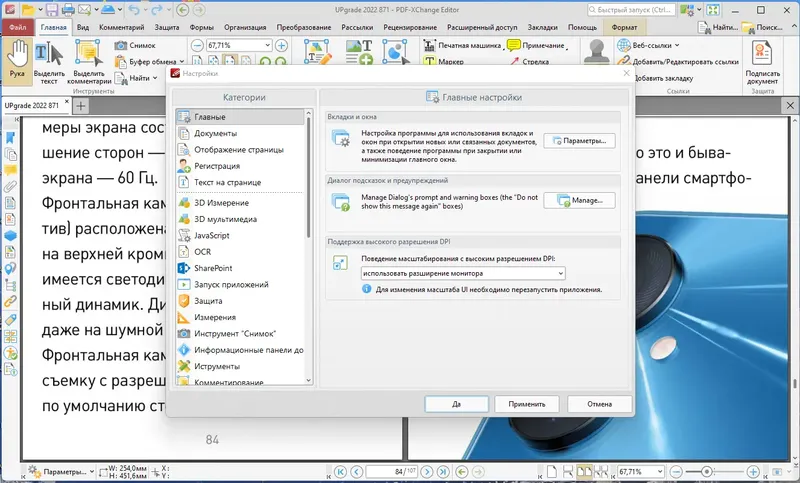800x483 pixels.
Task: Click the green previous view arrow in the title bar
Action: pos(183,10)
